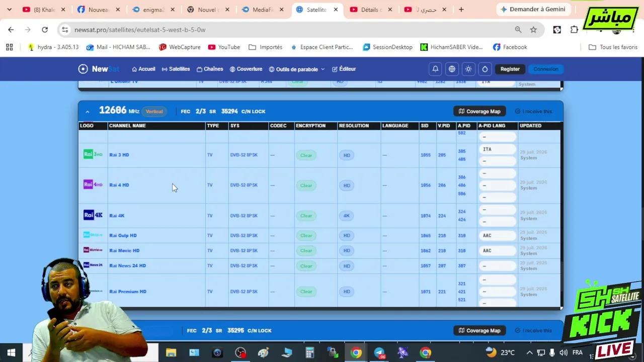Go to Accueil in the site menu
This screenshot has width=644, height=362.
pos(143,69)
